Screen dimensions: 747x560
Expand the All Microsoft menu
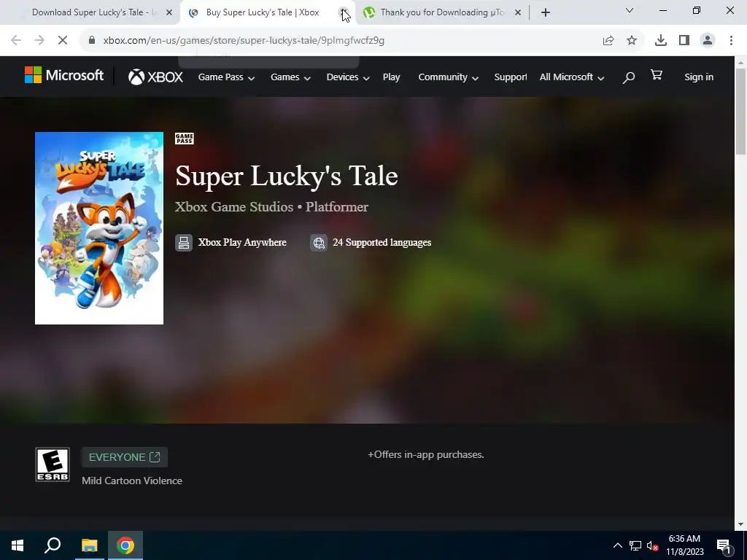[x=572, y=77]
